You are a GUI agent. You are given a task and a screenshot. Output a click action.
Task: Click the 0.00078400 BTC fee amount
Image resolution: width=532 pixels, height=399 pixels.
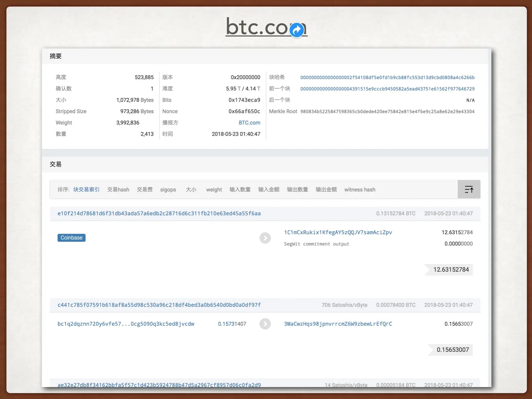[x=396, y=305]
